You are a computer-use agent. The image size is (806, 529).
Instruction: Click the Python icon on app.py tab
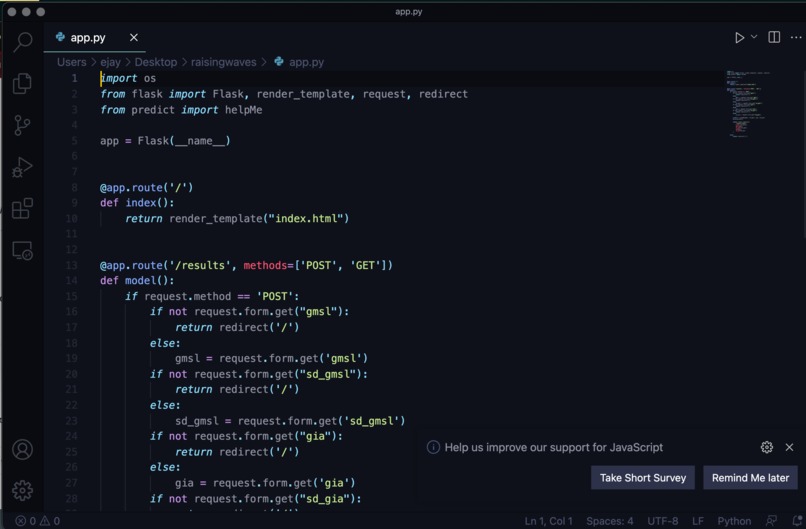pyautogui.click(x=60, y=37)
